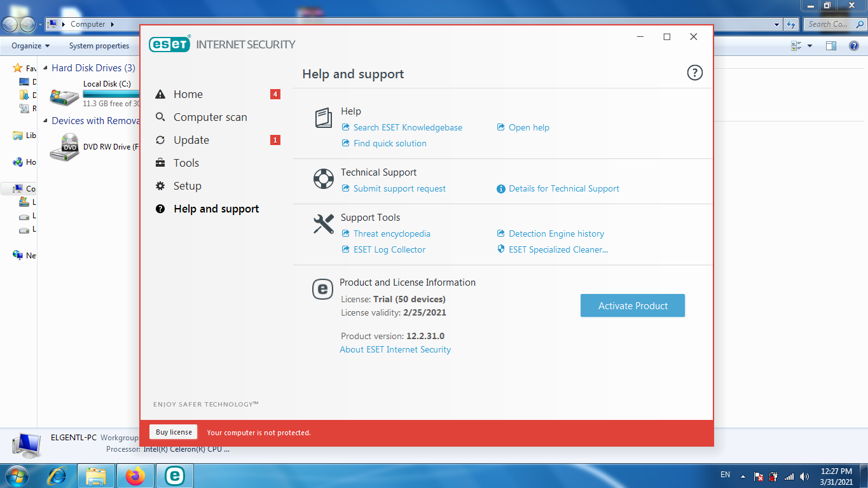Click the Open help link

tap(529, 127)
